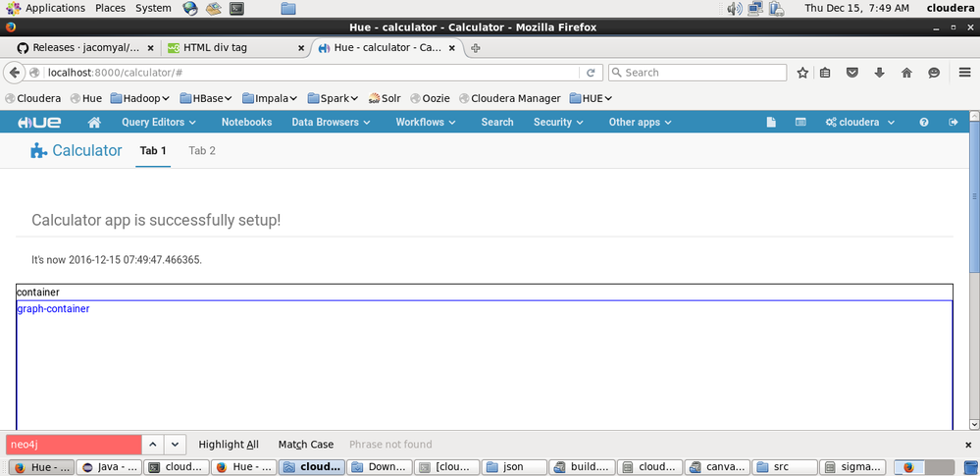Close the HTML div tag tab
This screenshot has width=980, height=476.
click(300, 48)
